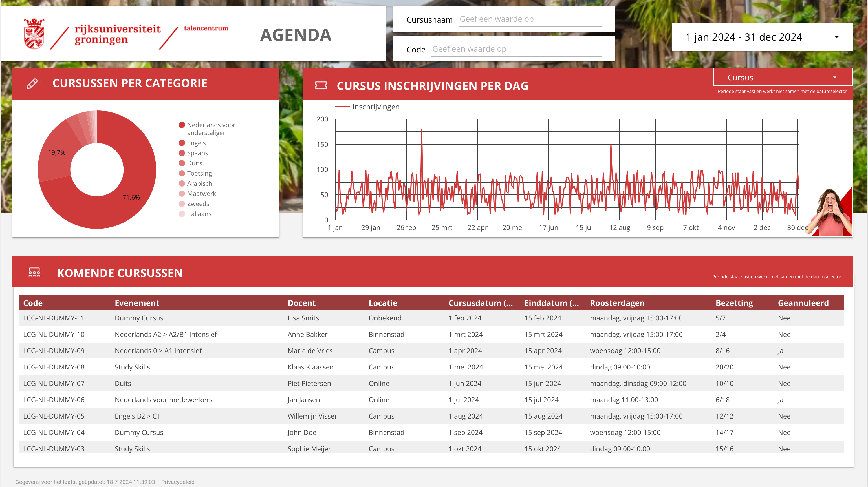Open the Privacybeleid link
The height and width of the screenshot is (487, 868).
click(178, 482)
